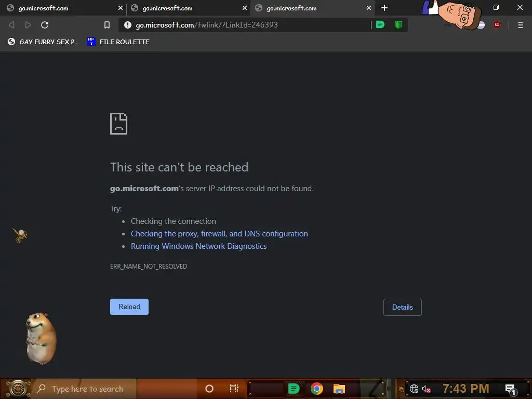Close the second go.microsoft.com tab
The image size is (532, 399).
pyautogui.click(x=245, y=8)
